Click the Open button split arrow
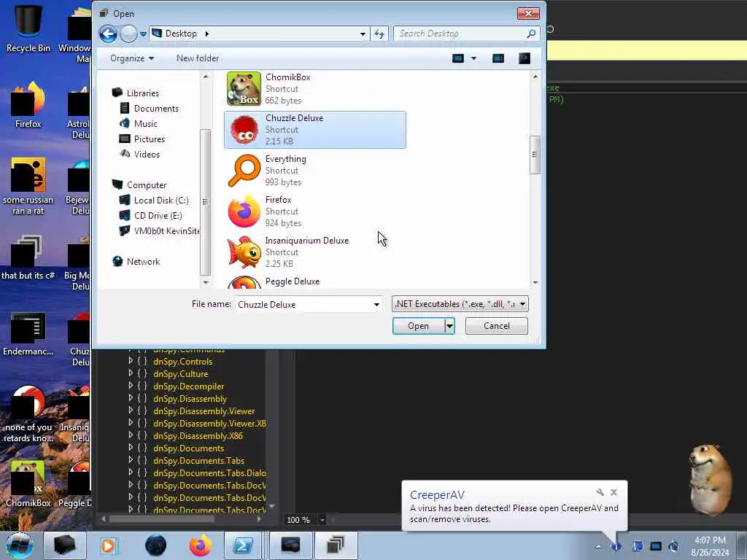Viewport: 747px width, 560px height. pos(449,326)
